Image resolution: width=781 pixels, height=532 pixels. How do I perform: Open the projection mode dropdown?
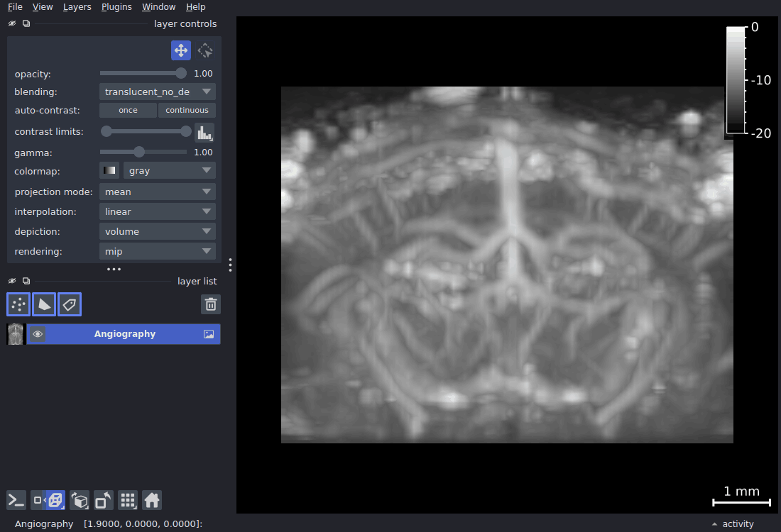coord(158,192)
